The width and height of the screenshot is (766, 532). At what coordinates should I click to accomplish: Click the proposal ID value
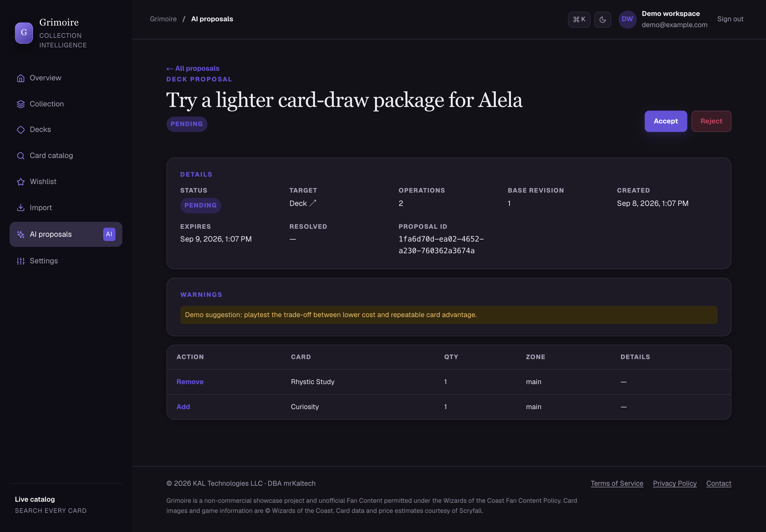(x=441, y=245)
